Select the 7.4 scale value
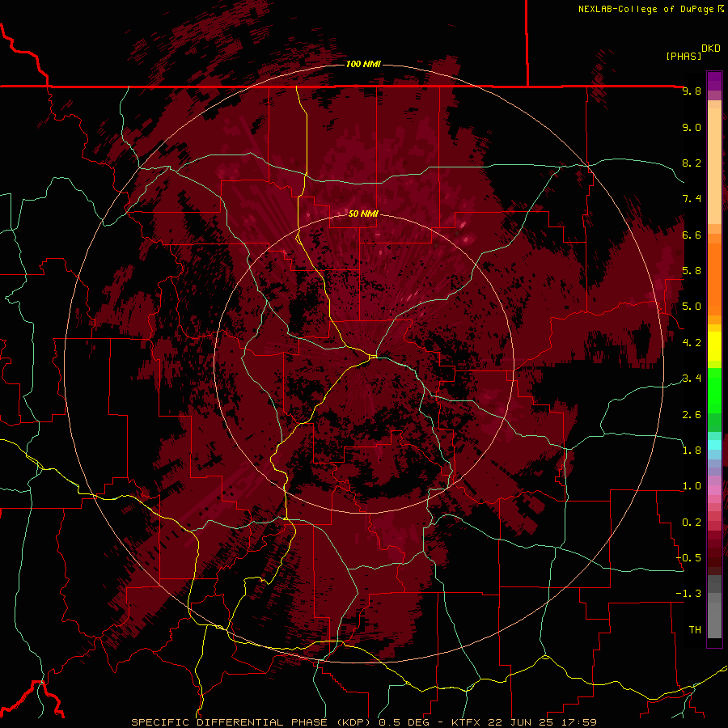The image size is (728, 728). 692,199
